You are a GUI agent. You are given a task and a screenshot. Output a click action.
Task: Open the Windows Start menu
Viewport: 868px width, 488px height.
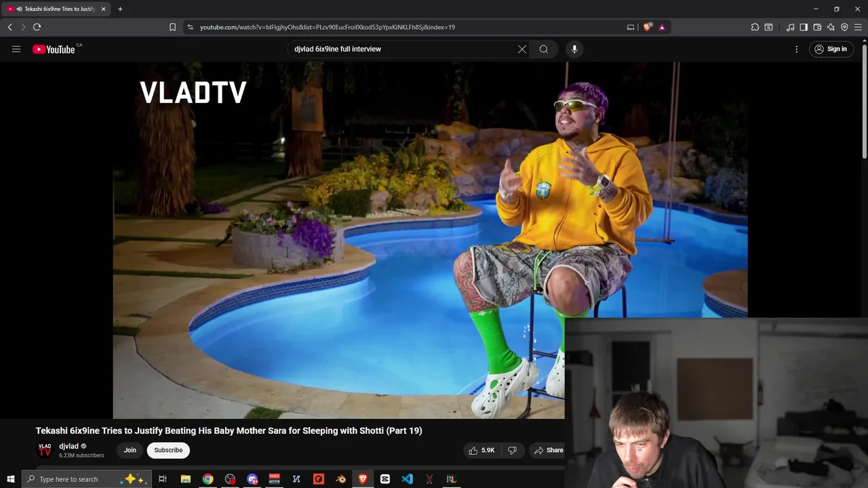(10, 479)
